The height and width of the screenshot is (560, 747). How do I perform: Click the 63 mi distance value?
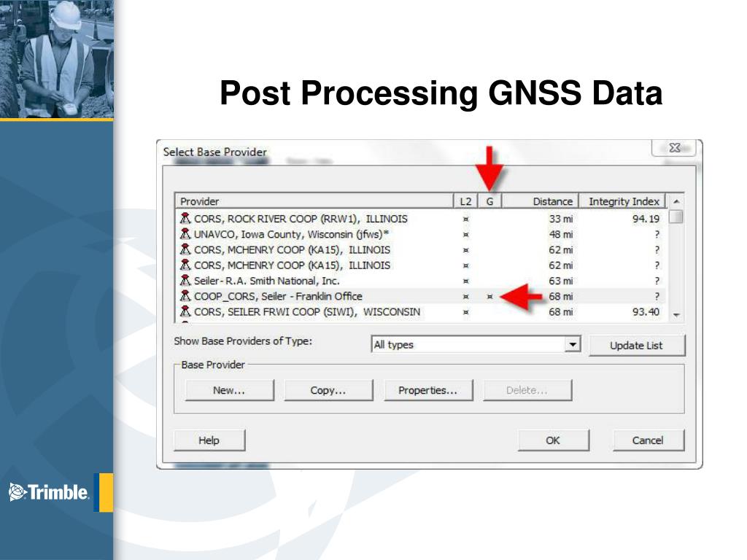(x=561, y=281)
